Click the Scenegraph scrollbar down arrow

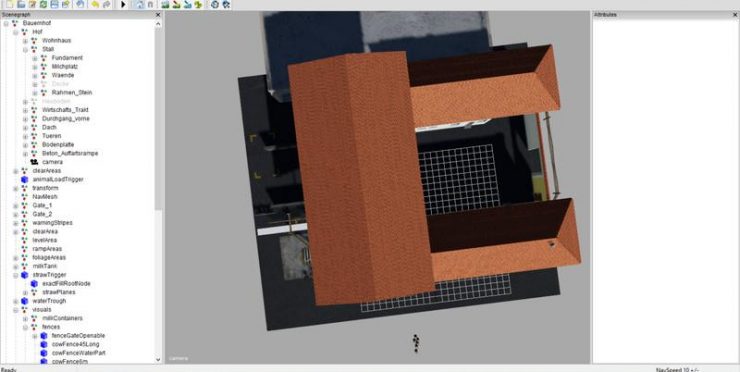click(x=158, y=360)
